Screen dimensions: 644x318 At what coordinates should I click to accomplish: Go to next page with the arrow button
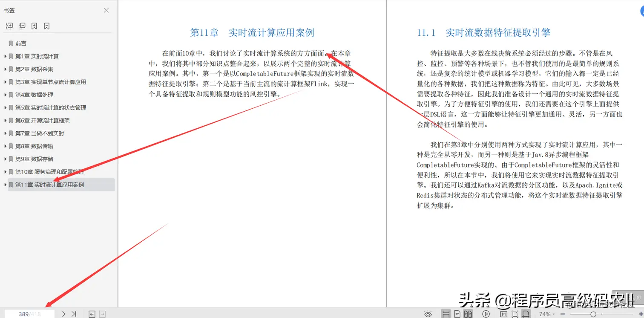point(63,313)
